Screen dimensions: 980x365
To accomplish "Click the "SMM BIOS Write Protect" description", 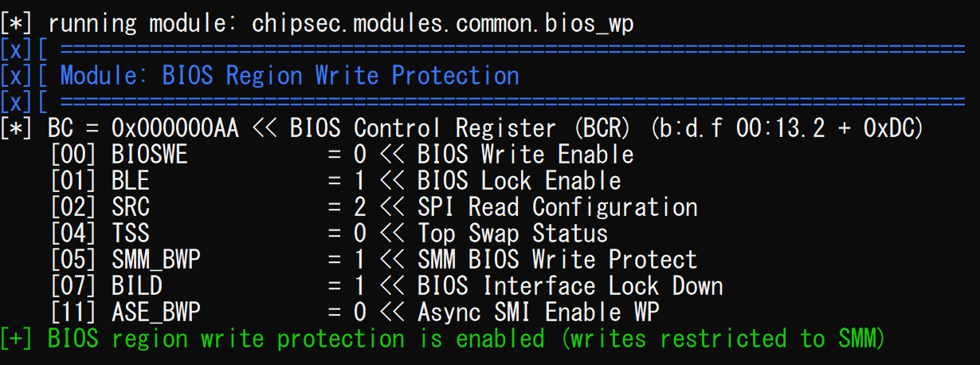I will click(557, 260).
